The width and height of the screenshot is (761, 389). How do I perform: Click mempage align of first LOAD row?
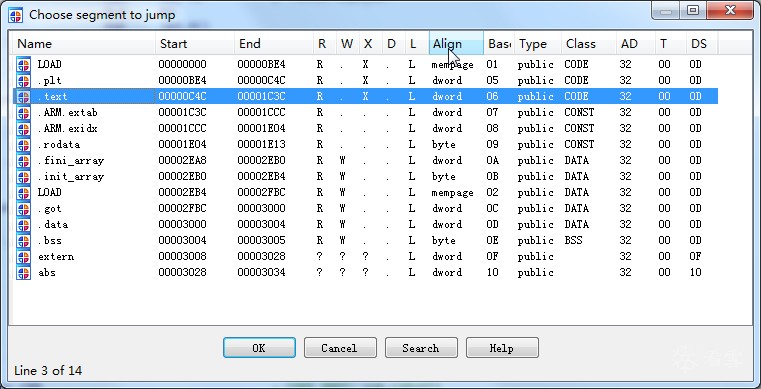click(x=452, y=65)
